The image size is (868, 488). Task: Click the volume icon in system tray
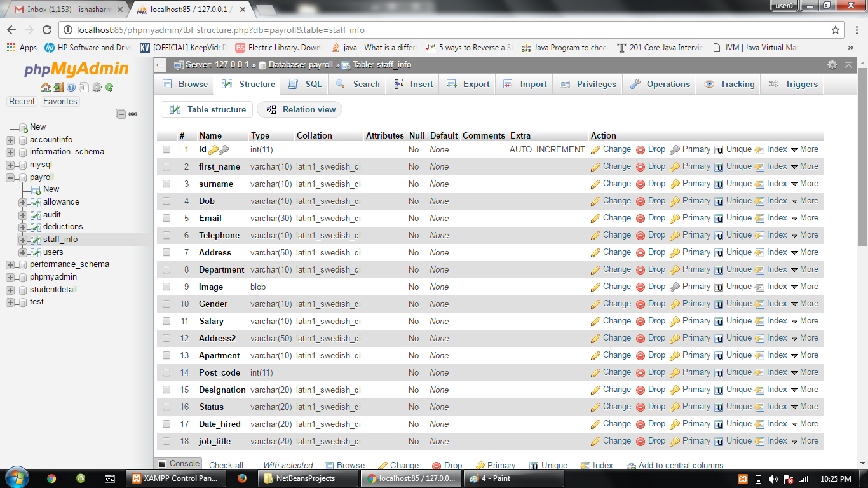tap(773, 478)
